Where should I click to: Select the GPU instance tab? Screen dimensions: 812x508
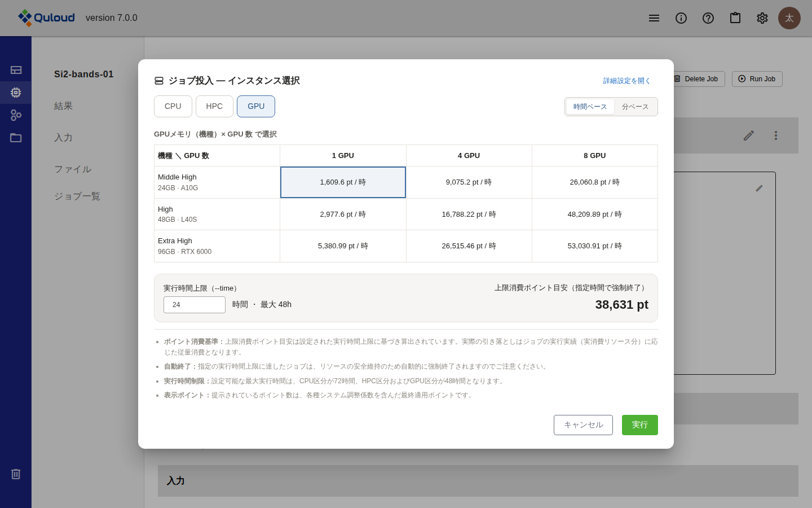(256, 106)
